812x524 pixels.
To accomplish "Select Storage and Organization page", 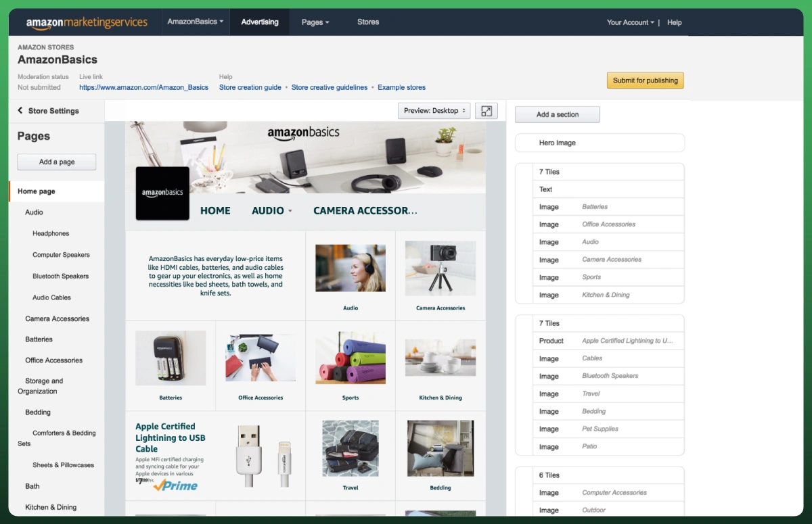I will (x=41, y=386).
